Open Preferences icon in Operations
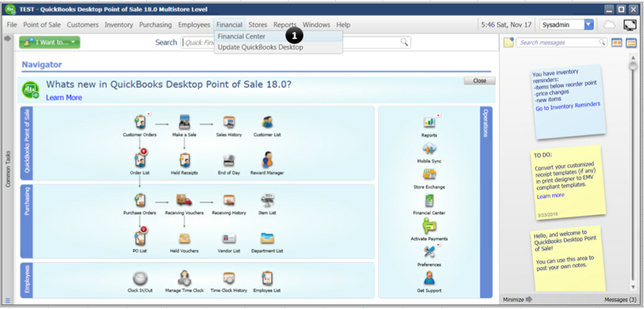This screenshot has height=309, width=644. click(429, 252)
